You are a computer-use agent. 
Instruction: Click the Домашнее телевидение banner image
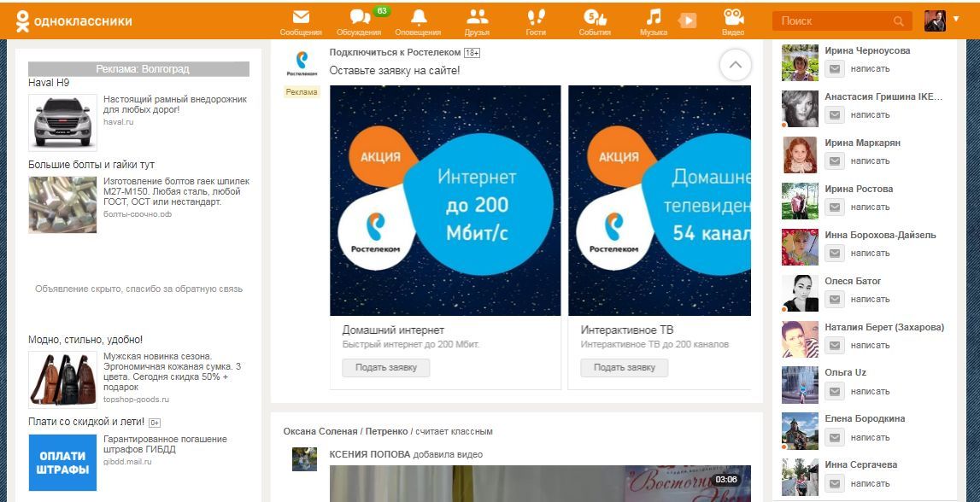[x=660, y=201]
